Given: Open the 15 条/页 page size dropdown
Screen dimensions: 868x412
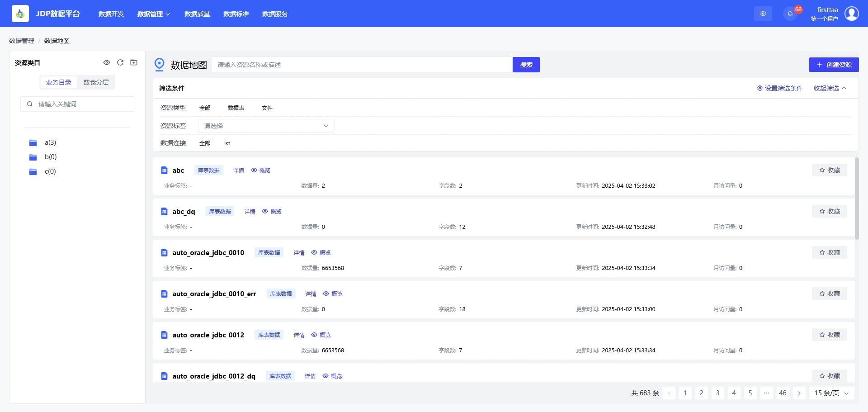Looking at the screenshot, I should pos(831,393).
